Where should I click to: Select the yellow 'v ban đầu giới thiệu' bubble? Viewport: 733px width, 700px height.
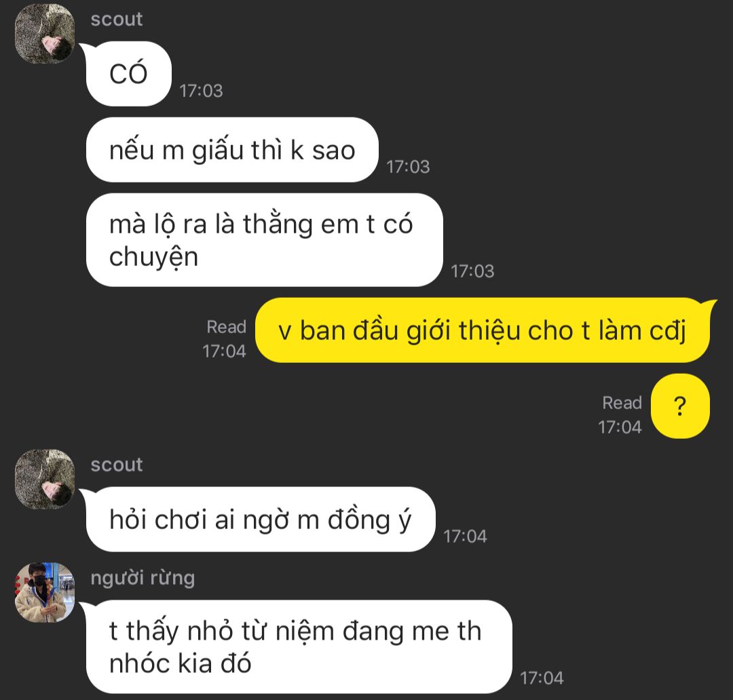(x=483, y=330)
